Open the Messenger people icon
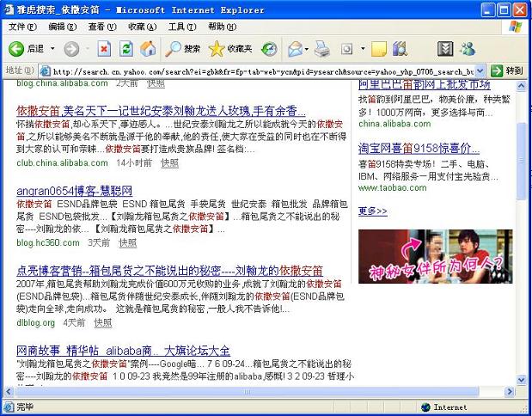 [x=468, y=49]
